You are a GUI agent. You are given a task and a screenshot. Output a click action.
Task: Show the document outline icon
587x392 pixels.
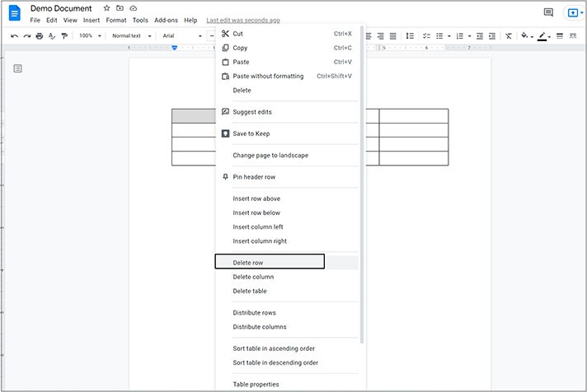[x=17, y=68]
